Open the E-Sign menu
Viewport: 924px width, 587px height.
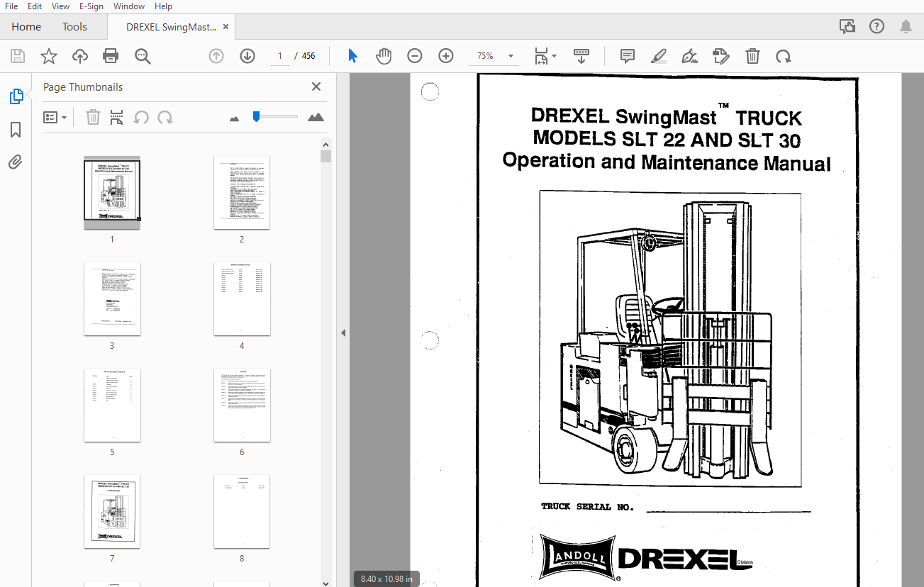(x=91, y=6)
